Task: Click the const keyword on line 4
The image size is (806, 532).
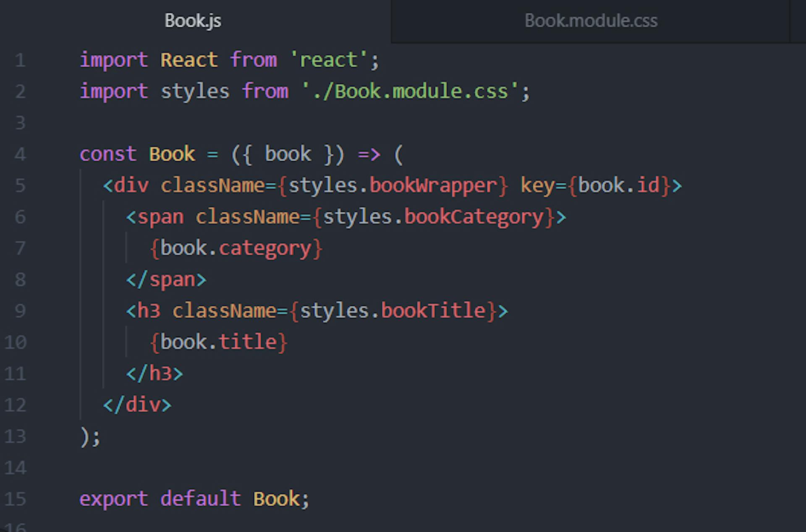Action: [108, 154]
